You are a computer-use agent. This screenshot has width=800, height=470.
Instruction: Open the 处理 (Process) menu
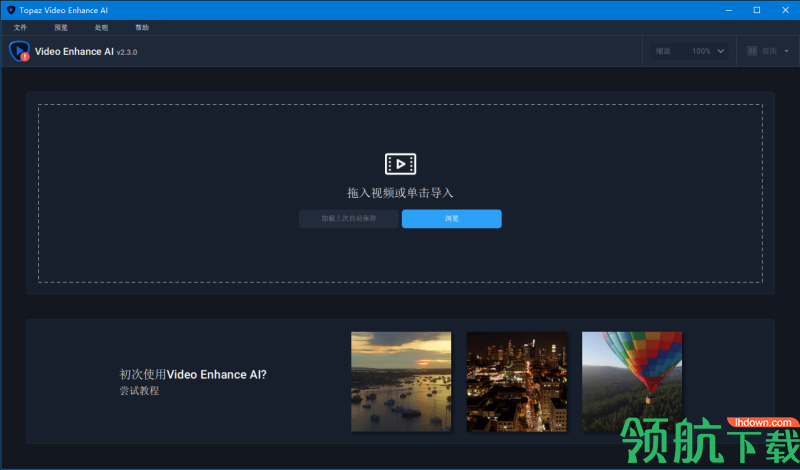(x=101, y=28)
